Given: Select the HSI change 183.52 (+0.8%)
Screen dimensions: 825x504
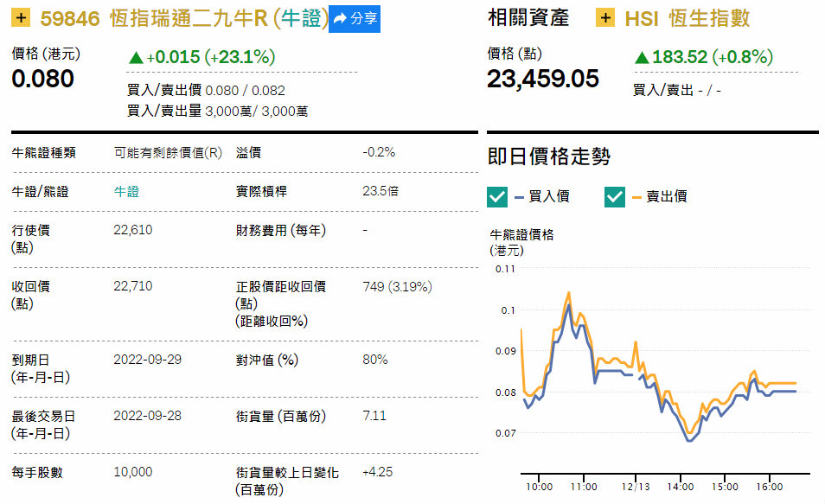Looking at the screenshot, I should click(x=704, y=57).
